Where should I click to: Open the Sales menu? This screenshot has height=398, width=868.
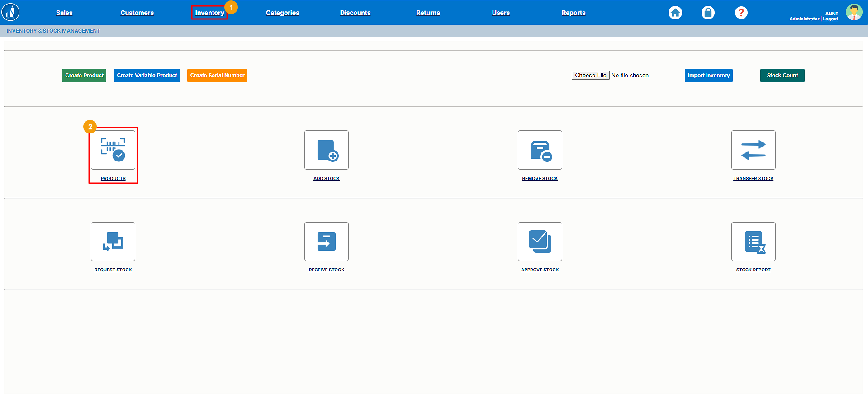point(64,13)
